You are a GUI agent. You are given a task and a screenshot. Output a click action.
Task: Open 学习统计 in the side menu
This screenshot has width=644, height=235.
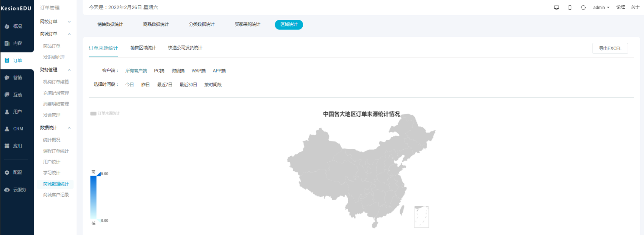[x=52, y=173]
